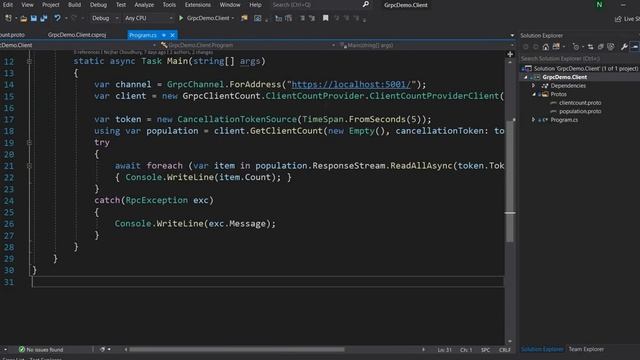
Task: Click the Save icon in toolbar
Action: (33, 18)
